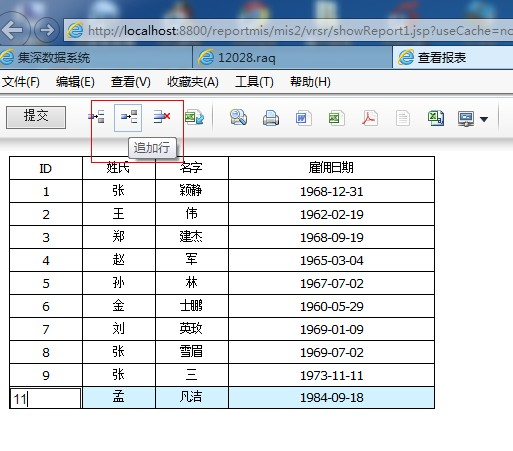This screenshot has height=451, width=513.
Task: Click the browser back arrow button
Action: coord(13,30)
